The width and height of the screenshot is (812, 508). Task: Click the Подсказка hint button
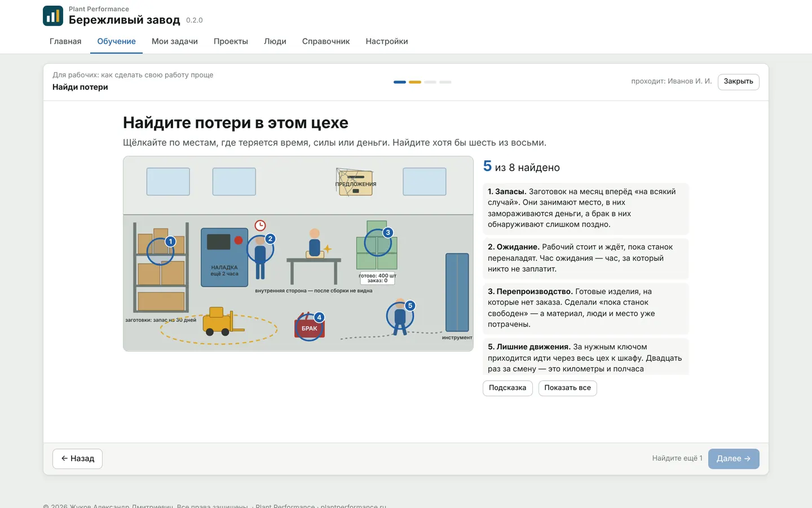coord(507,388)
